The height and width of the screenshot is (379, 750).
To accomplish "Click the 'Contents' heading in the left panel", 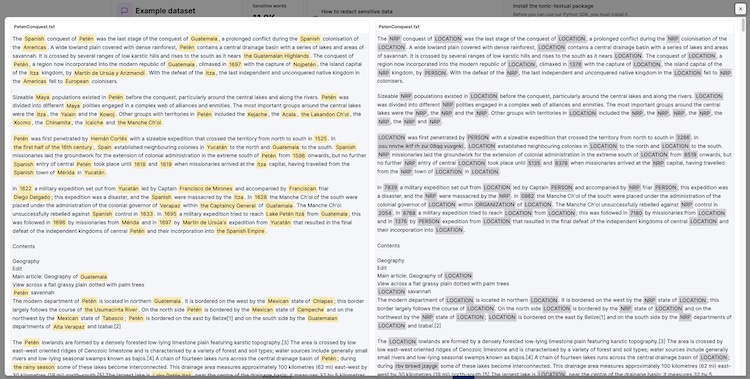I will click(x=23, y=246).
